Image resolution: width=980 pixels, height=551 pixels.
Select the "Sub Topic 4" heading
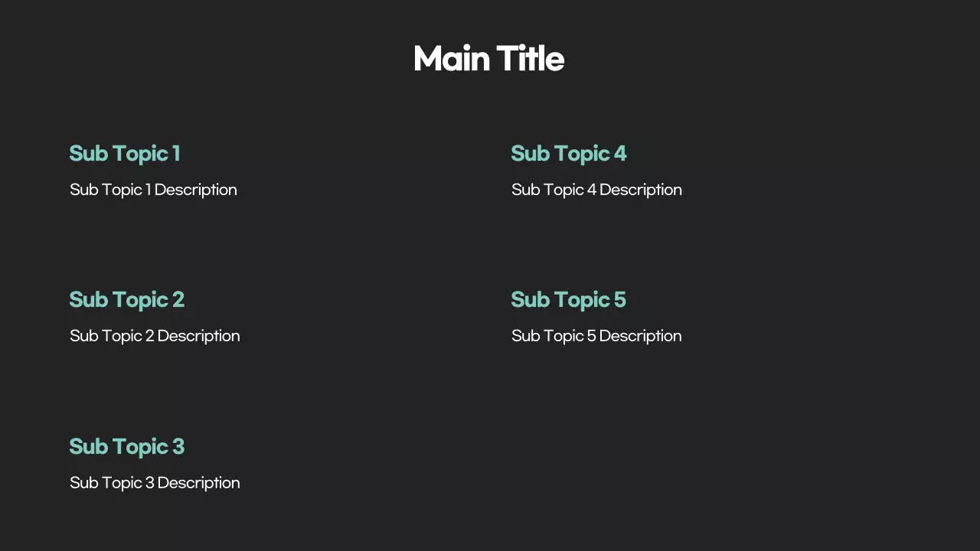[569, 154]
